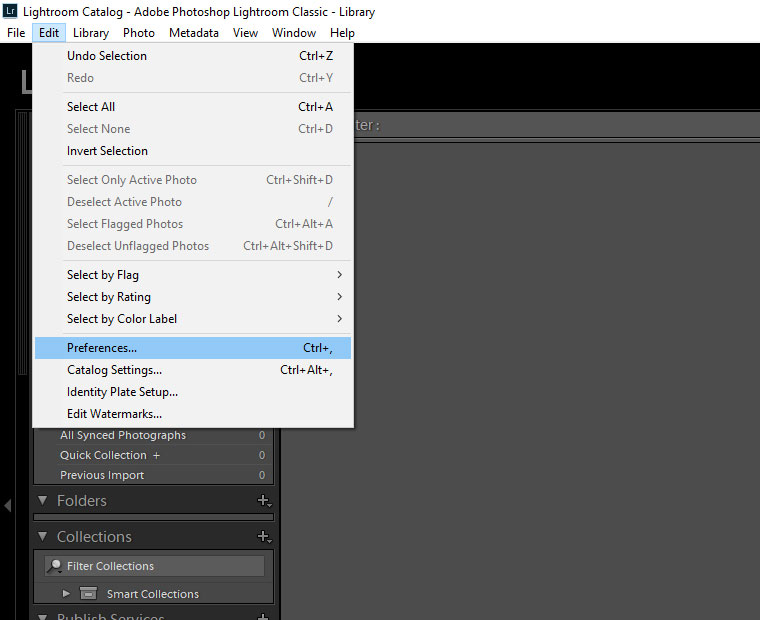Click the Folders plus icon

(264, 500)
